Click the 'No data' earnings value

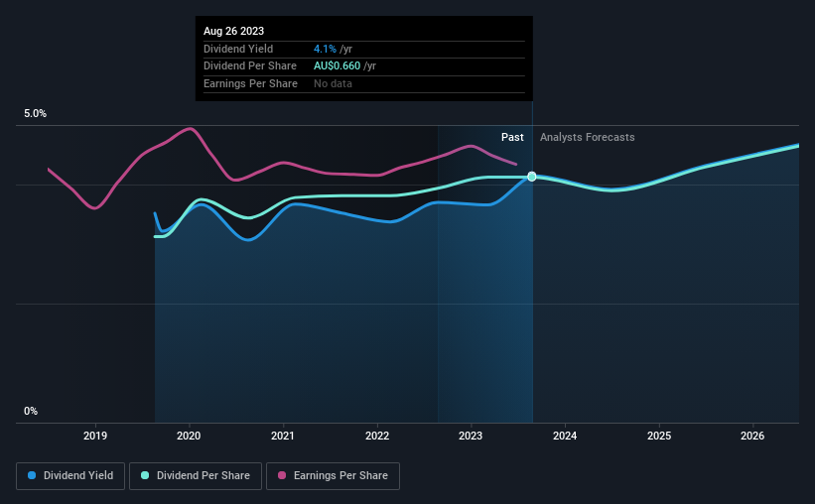pyautogui.click(x=333, y=83)
